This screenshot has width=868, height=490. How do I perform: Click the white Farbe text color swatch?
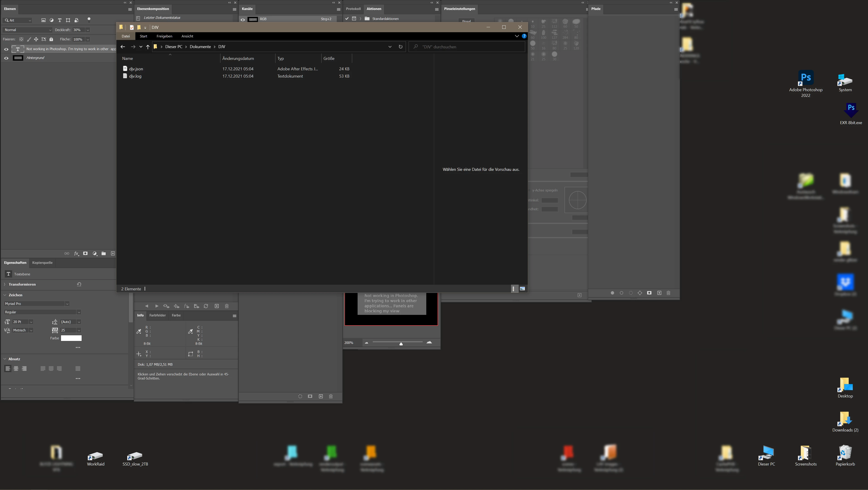71,338
